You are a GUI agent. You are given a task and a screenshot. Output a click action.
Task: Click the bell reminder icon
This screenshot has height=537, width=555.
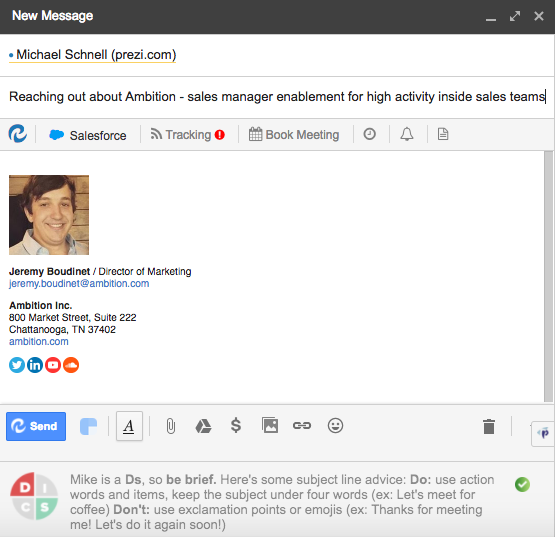click(x=407, y=134)
